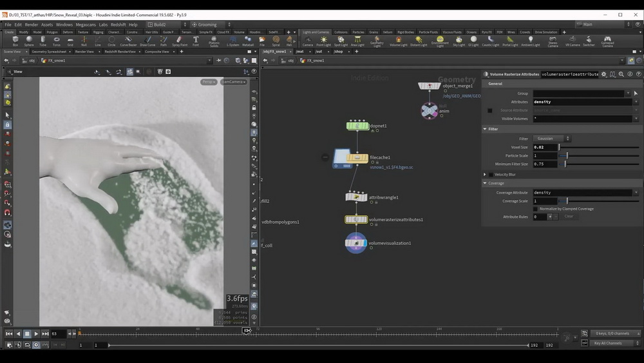The width and height of the screenshot is (644, 363).
Task: Switch to the Composite View tab
Action: [157, 52]
